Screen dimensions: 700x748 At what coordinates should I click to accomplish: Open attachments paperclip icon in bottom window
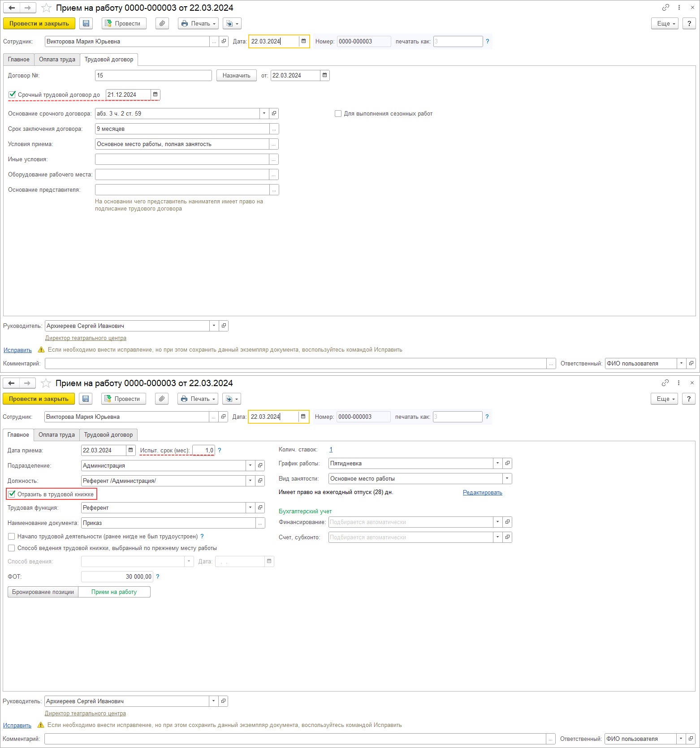pyautogui.click(x=162, y=399)
